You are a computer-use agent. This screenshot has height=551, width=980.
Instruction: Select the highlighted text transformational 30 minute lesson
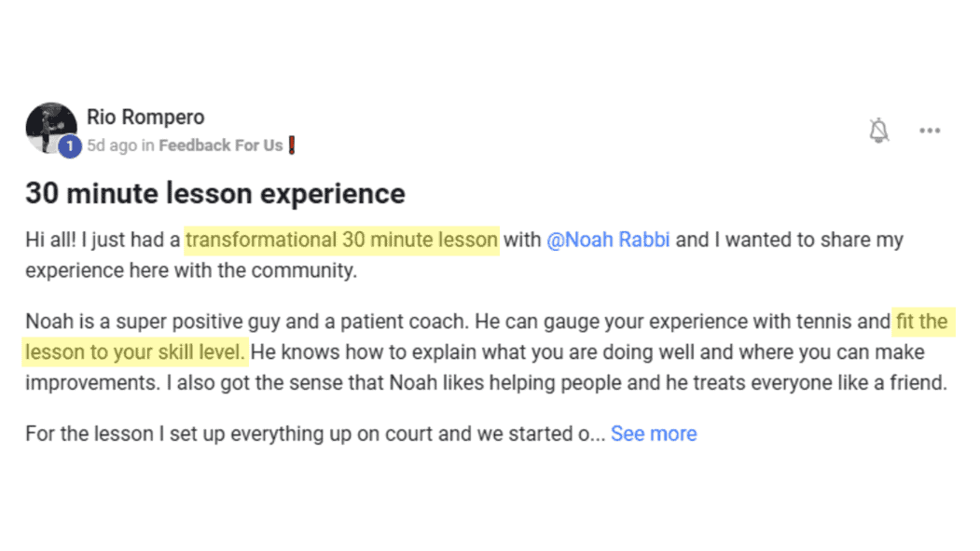[x=342, y=240]
